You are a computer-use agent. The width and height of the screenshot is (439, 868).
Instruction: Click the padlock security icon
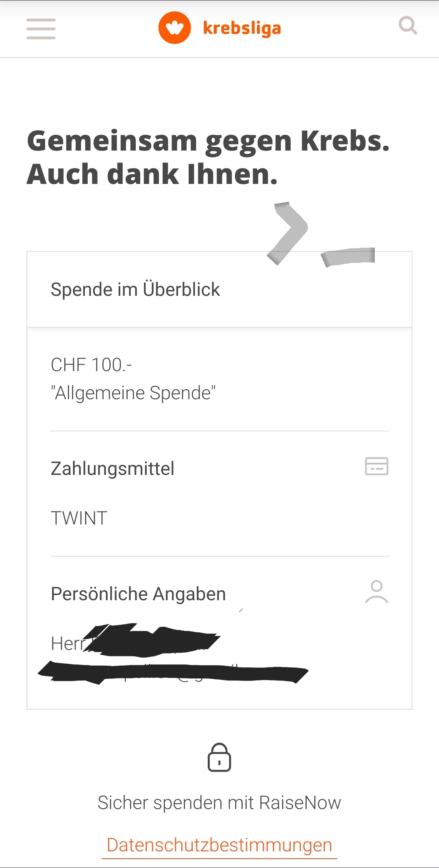point(219,758)
